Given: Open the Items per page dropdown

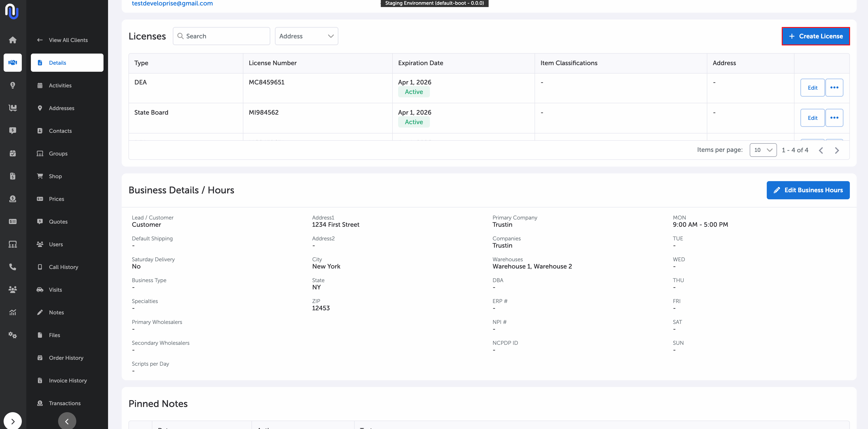Looking at the screenshot, I should click(x=763, y=150).
